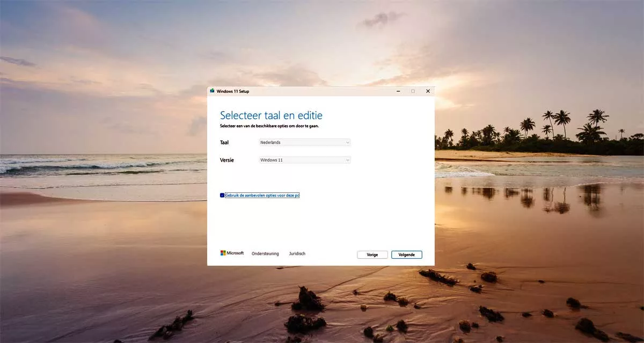Open the Versie dropdown showing Windows 11

coord(305,160)
